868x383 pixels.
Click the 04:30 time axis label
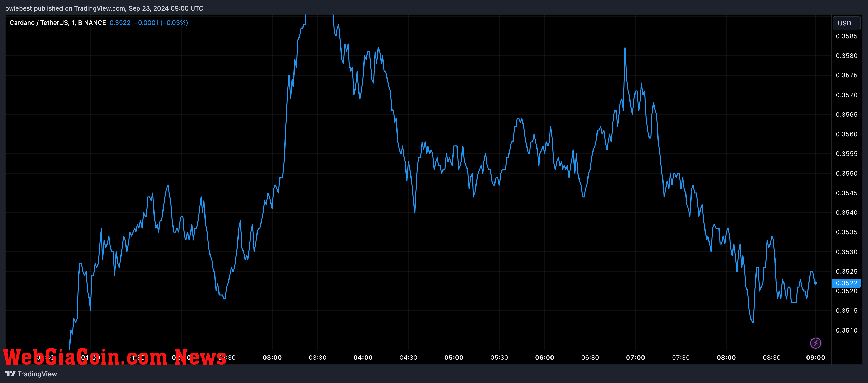[x=408, y=357]
